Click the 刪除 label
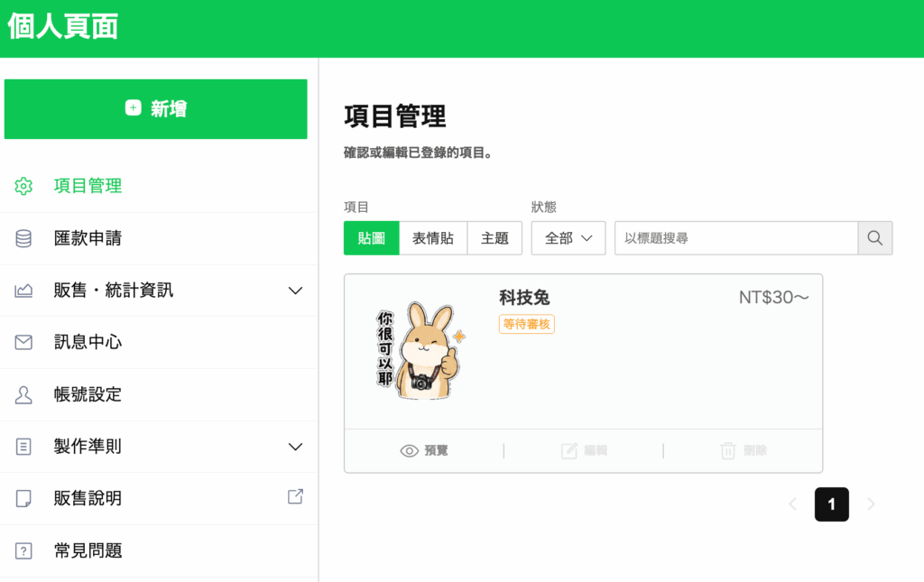 (755, 450)
